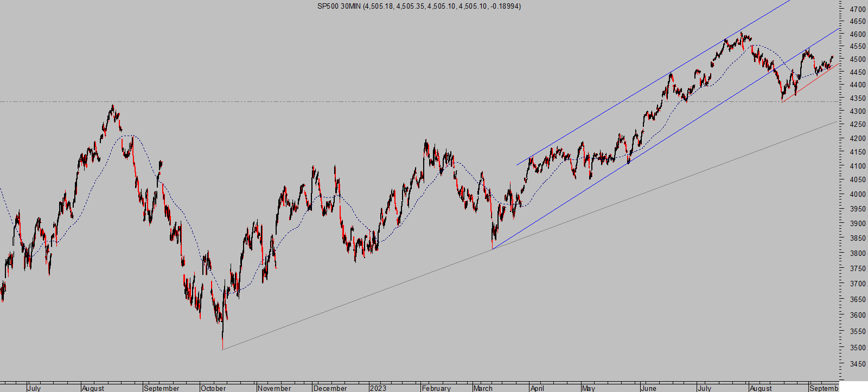Pick the 4600 price axis label
This screenshot has width=868, height=392.
pos(858,34)
